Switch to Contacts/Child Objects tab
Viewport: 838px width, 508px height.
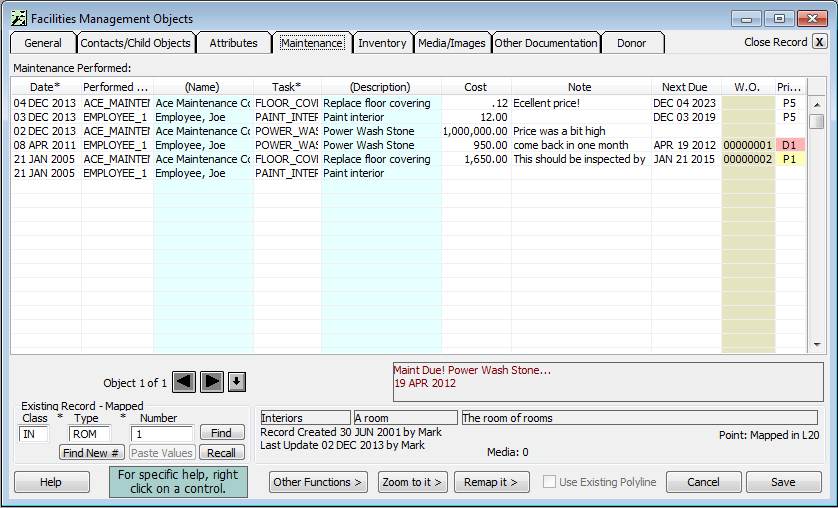tap(135, 43)
